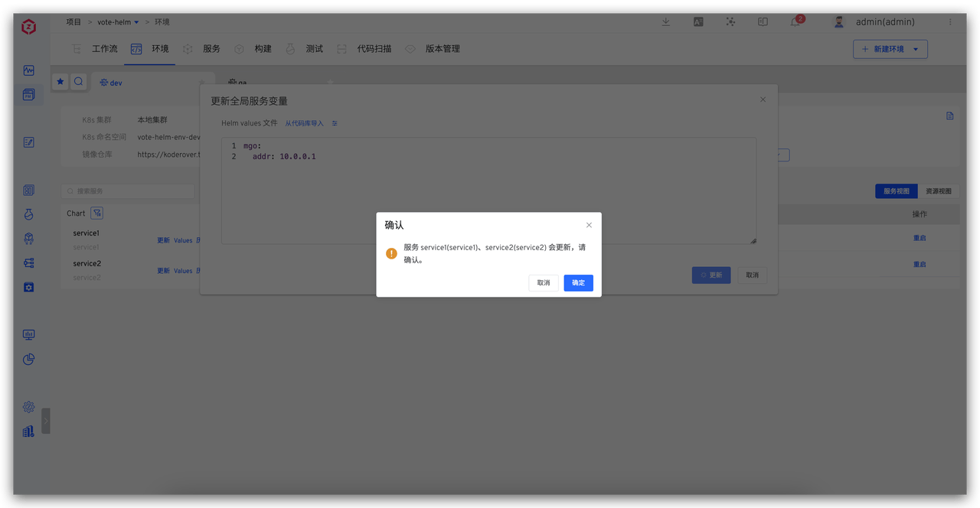980x508 pixels.
Task: Close the 确认 dialog with X
Action: (589, 225)
